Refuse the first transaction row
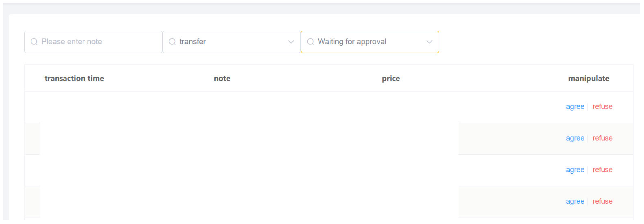This screenshot has width=644, height=224. [x=602, y=106]
